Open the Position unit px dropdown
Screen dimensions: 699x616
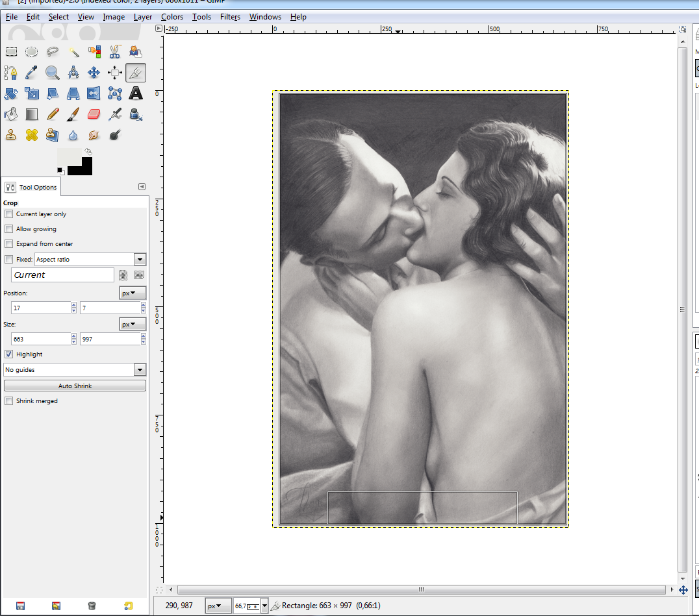133,293
